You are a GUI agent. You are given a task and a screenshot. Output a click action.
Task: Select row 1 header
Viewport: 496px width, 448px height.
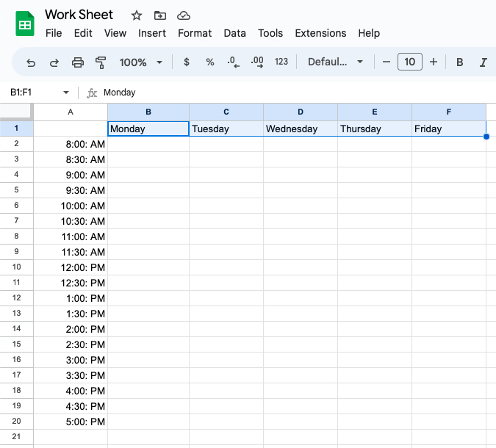point(16,129)
